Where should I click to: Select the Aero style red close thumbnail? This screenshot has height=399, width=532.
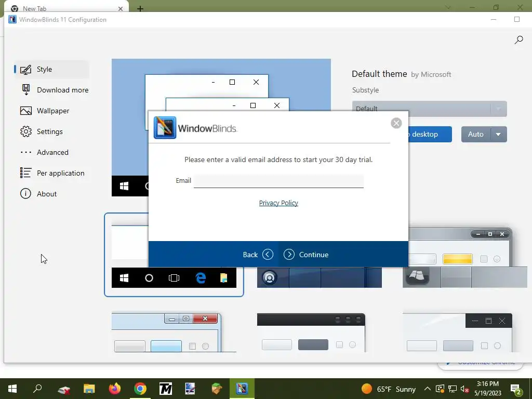coord(174,333)
